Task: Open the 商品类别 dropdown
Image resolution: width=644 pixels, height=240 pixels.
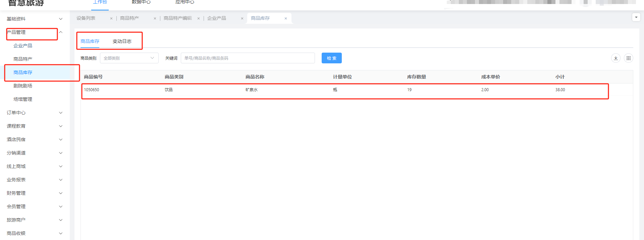Action: pyautogui.click(x=129, y=58)
